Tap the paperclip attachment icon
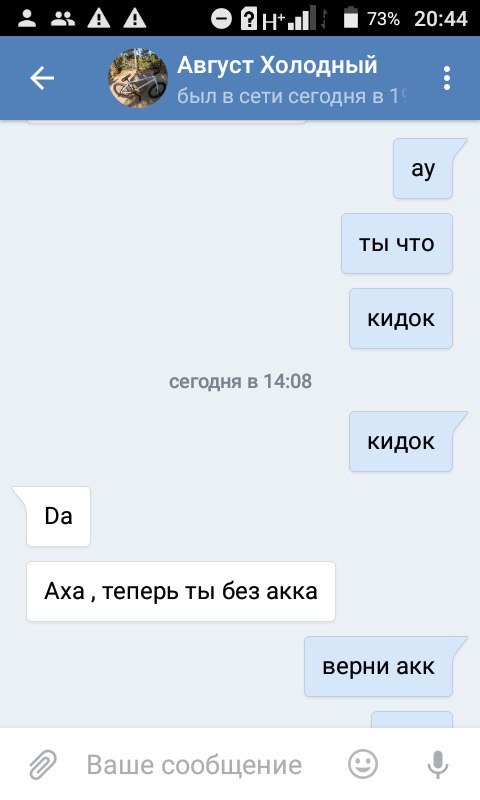The image size is (480, 800). click(x=43, y=765)
